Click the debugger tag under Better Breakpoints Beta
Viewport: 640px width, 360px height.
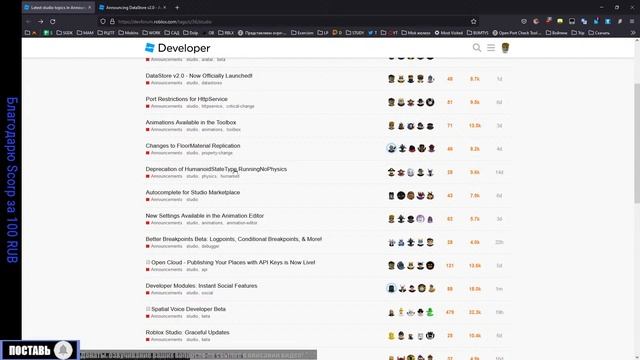(210, 246)
